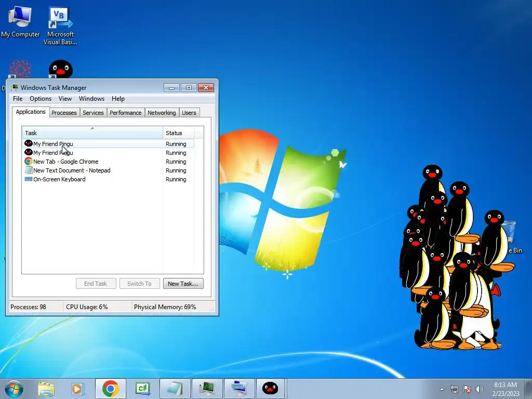Open the My Computer desktop icon
The image size is (532, 399).
[x=20, y=21]
